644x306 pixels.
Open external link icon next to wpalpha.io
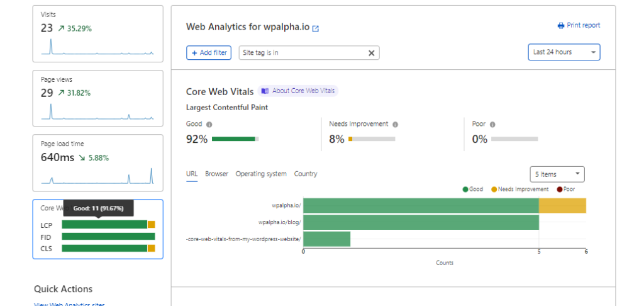tap(316, 28)
